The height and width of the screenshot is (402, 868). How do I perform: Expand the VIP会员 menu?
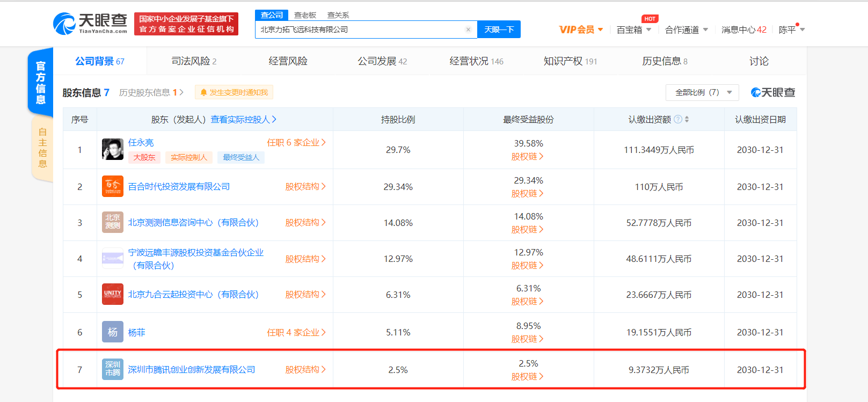point(581,30)
